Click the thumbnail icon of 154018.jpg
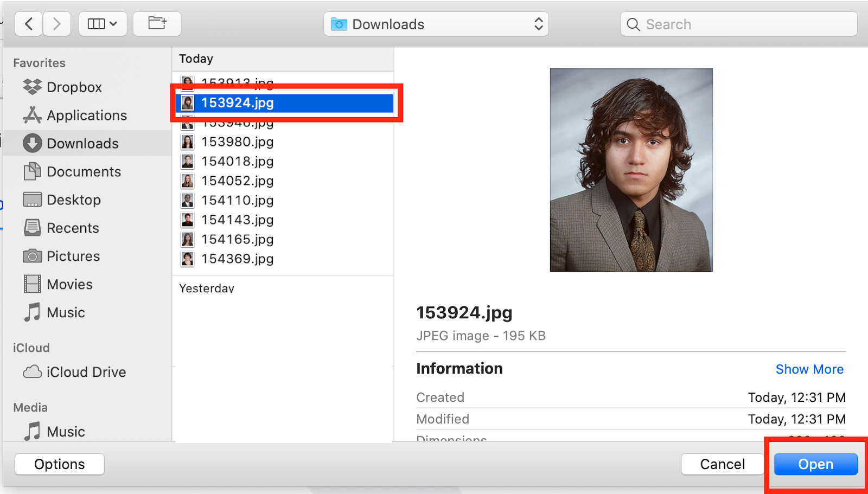 point(188,162)
